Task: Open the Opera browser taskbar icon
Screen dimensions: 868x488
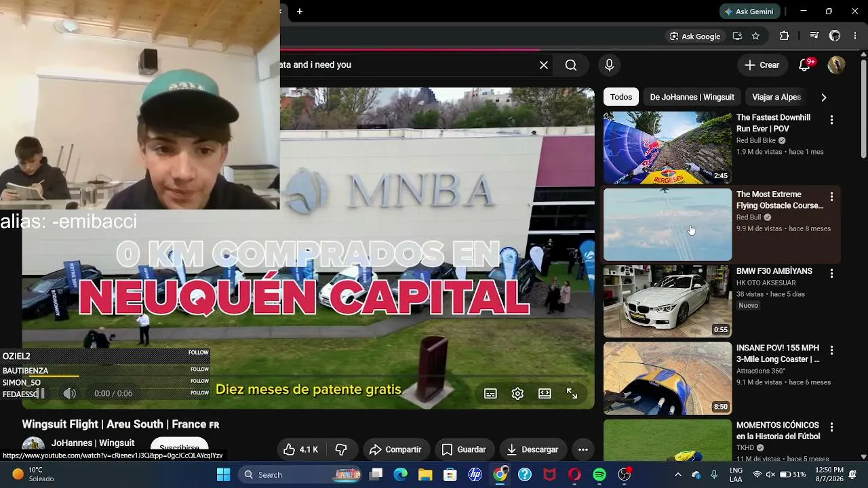Action: (574, 474)
